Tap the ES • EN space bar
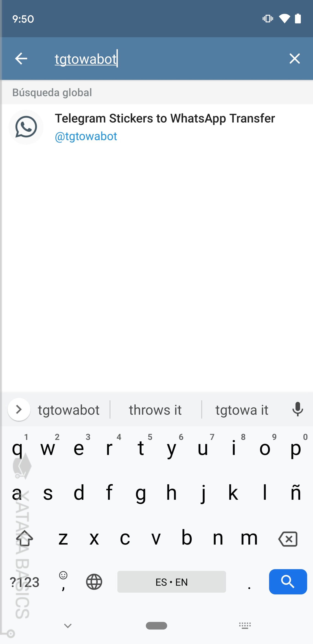 point(172,582)
